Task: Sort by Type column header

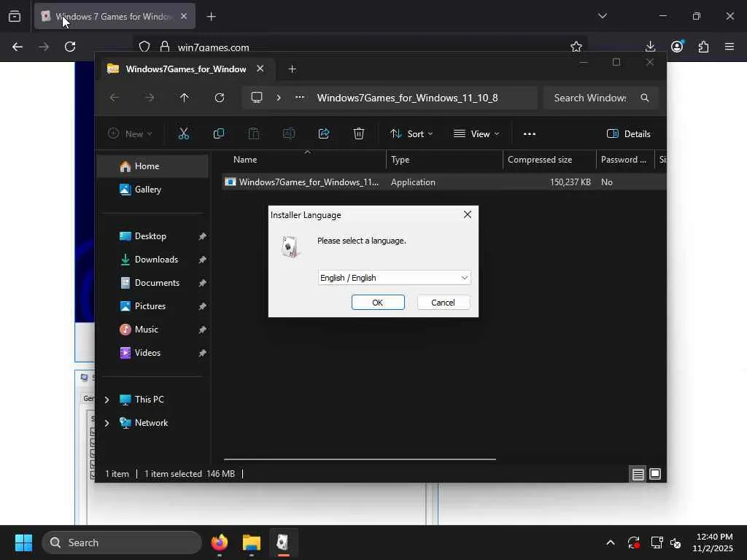Action: 444,160
